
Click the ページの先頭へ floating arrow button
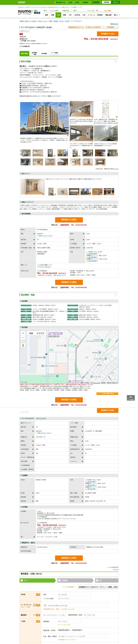click(131, 398)
